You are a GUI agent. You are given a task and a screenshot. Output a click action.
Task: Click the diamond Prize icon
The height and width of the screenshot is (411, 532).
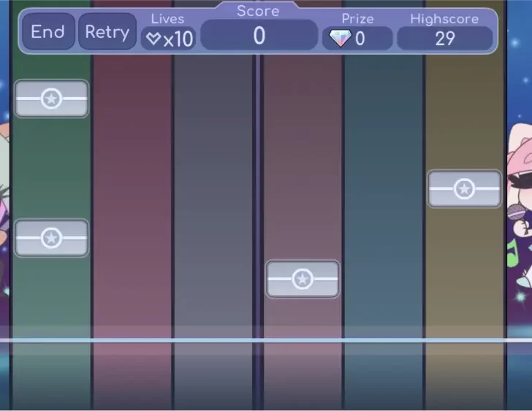(x=340, y=39)
